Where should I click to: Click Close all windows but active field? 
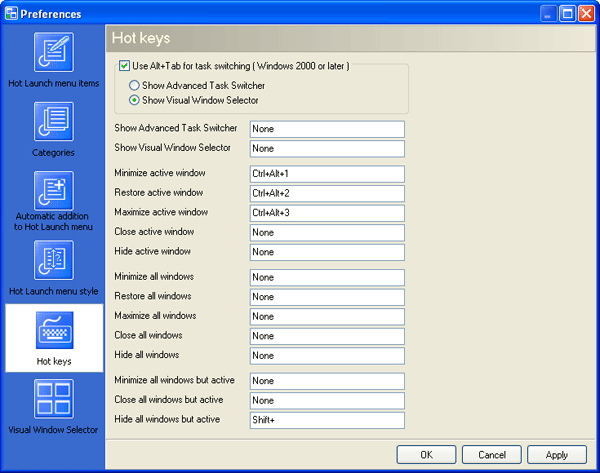point(327,401)
